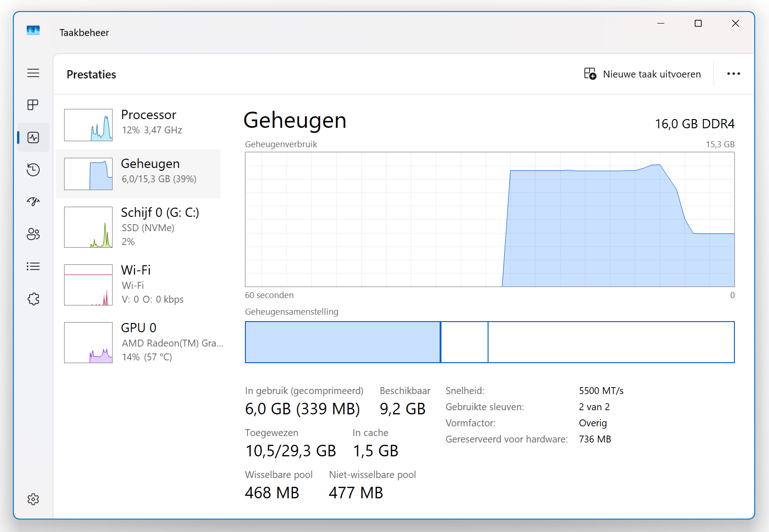Image resolution: width=769 pixels, height=532 pixels.
Task: Select the Performance page icon
Action: 33,137
